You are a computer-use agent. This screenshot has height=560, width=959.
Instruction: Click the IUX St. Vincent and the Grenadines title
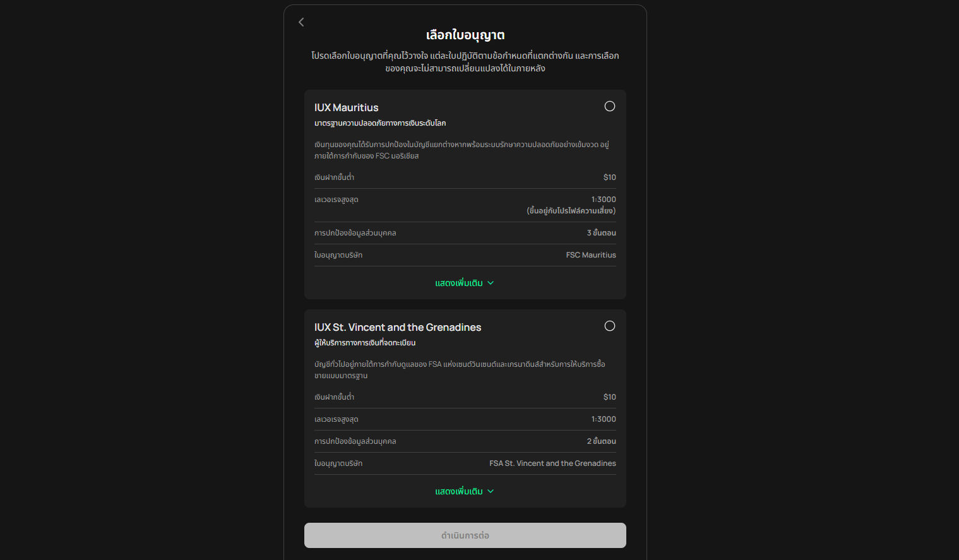tap(398, 328)
